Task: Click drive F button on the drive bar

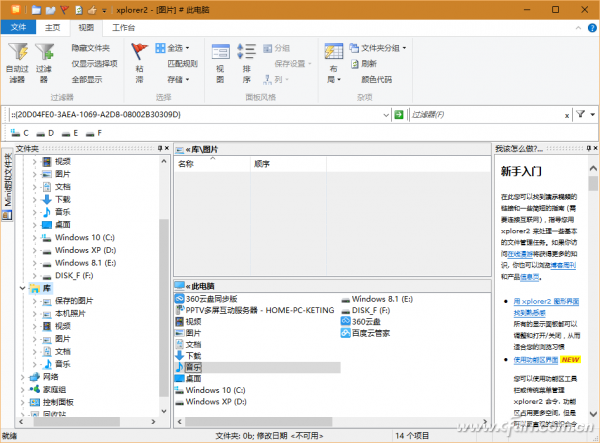Action: [94, 133]
